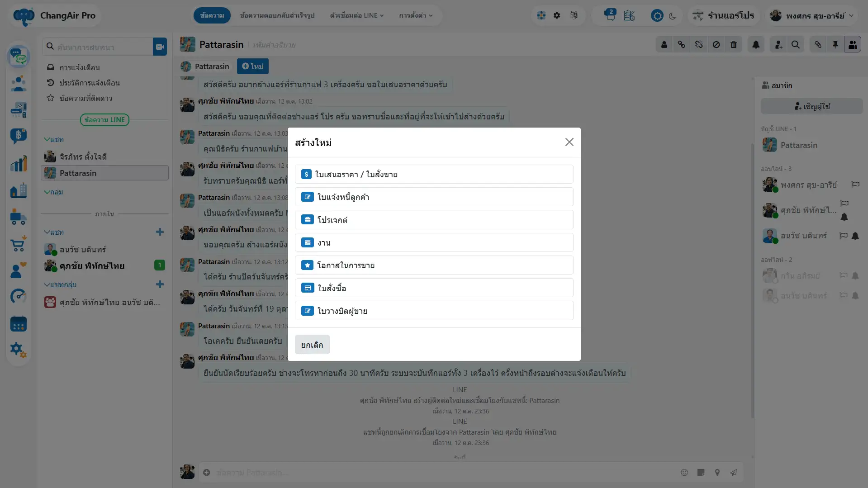This screenshot has height=488, width=868.
Task: Select โปรเจกต์ from the create list
Action: coord(434,219)
